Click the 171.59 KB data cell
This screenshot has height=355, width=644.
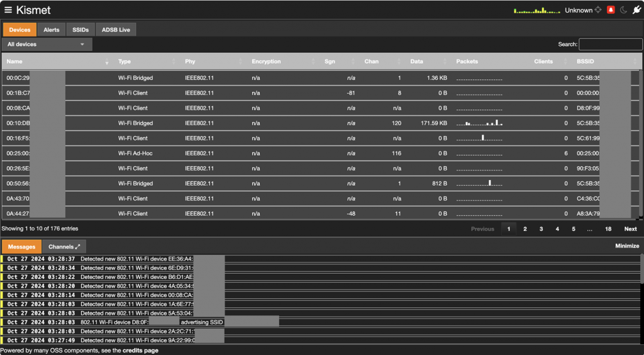click(x=434, y=123)
